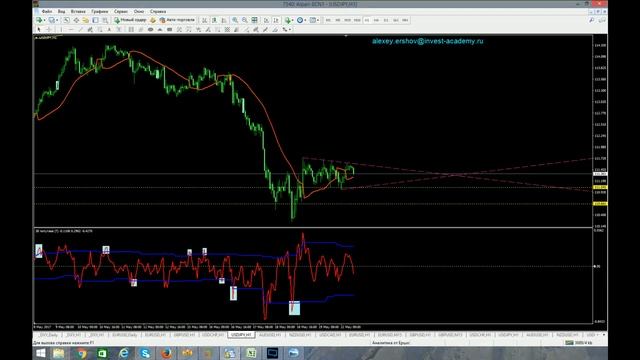The image size is (640, 360).
Task: Expand the New Chart dropdown arrow
Action: coord(44,20)
